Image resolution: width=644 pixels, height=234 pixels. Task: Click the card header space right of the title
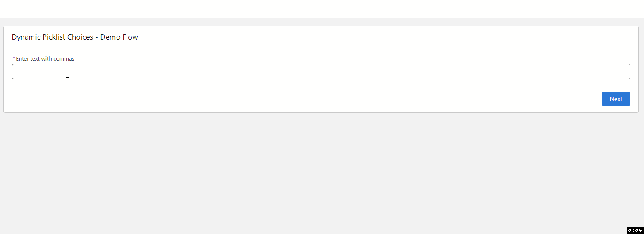(388, 37)
